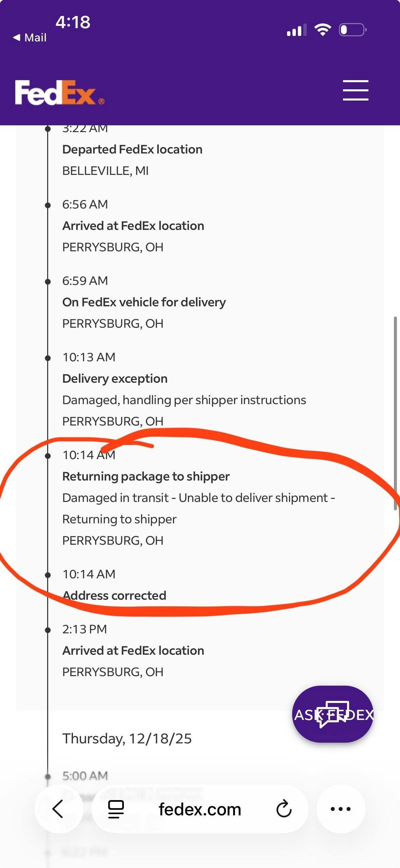Tap the Address corrected event
The width and height of the screenshot is (400, 868).
click(114, 596)
